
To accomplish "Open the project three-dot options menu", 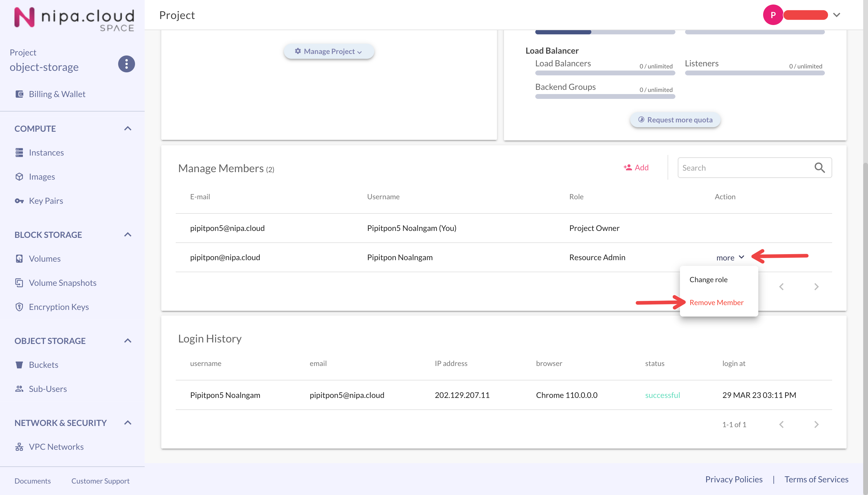I will 126,64.
